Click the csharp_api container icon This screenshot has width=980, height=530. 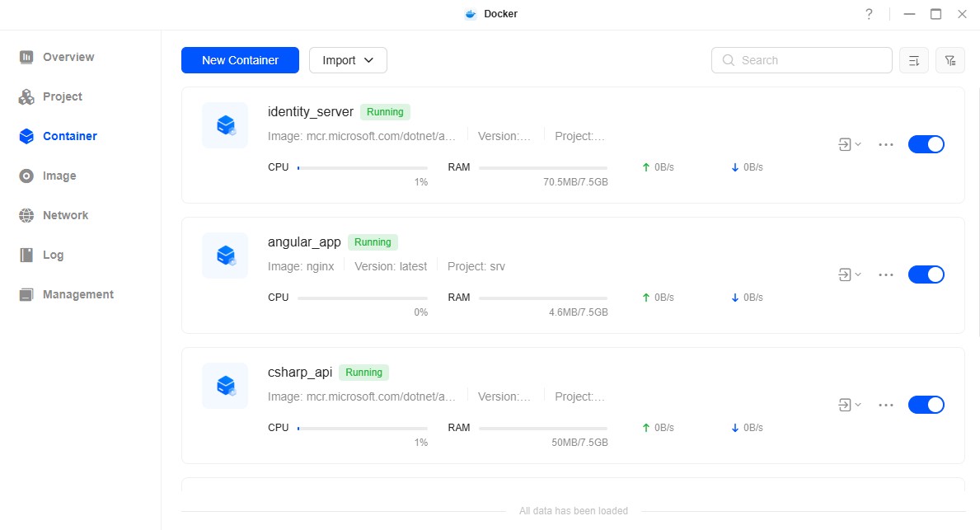[225, 386]
